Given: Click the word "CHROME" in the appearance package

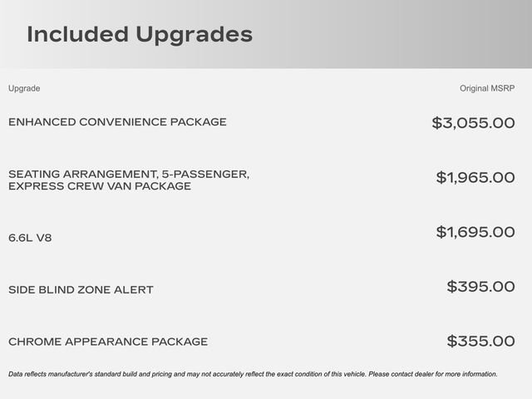Looking at the screenshot, I should click(33, 342).
